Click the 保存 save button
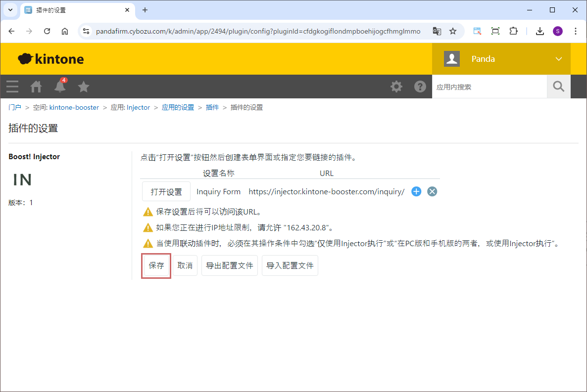This screenshot has height=392, width=587. pos(156,265)
